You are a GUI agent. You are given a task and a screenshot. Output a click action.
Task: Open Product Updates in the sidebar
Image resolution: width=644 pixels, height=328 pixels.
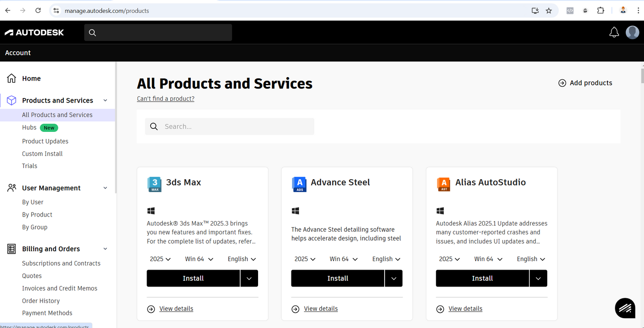click(45, 141)
